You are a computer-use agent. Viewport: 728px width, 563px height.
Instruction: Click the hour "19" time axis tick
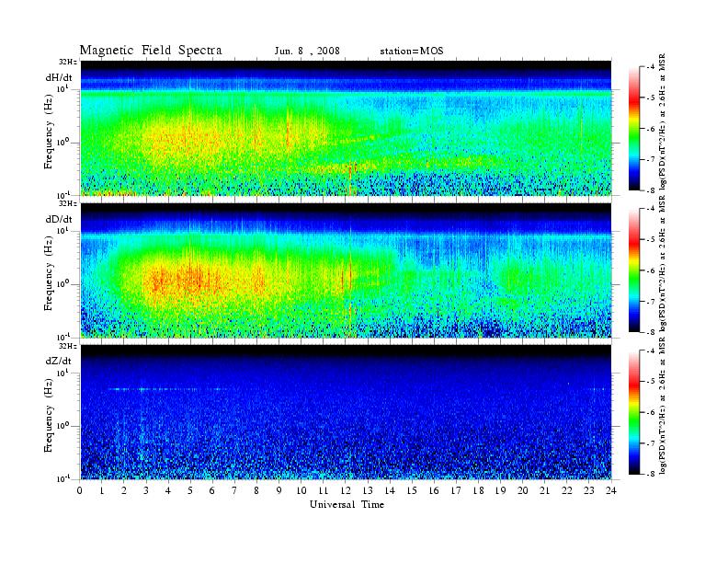pyautogui.click(x=500, y=490)
